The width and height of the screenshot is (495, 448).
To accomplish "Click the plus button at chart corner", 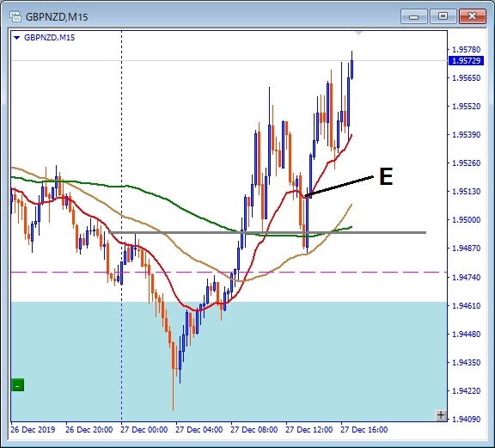I will click(x=441, y=414).
